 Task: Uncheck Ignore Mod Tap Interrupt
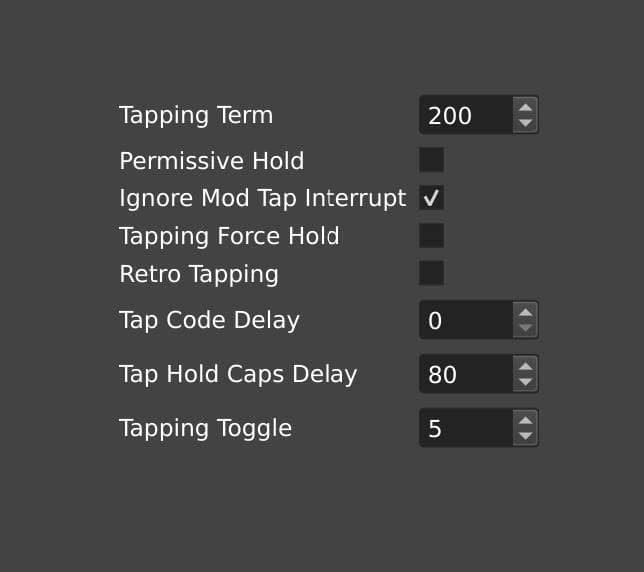431,198
